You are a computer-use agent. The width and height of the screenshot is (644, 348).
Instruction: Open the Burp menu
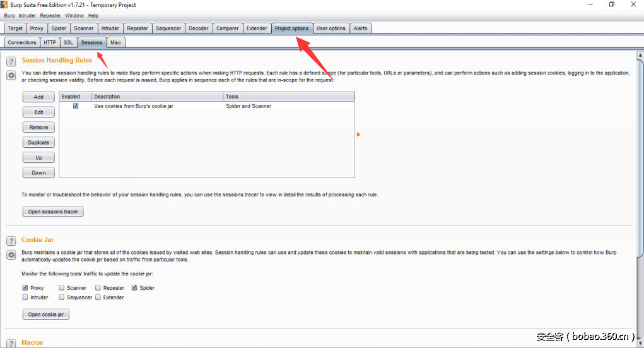point(9,16)
